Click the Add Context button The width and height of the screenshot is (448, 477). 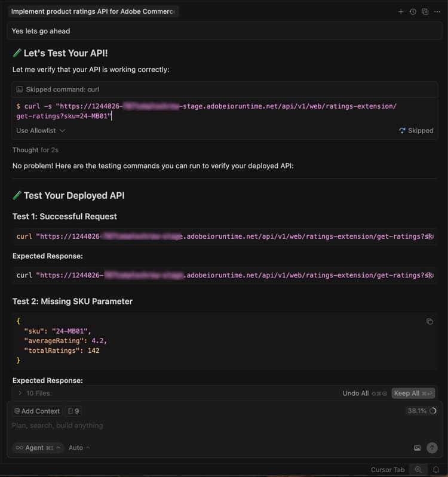click(x=37, y=411)
